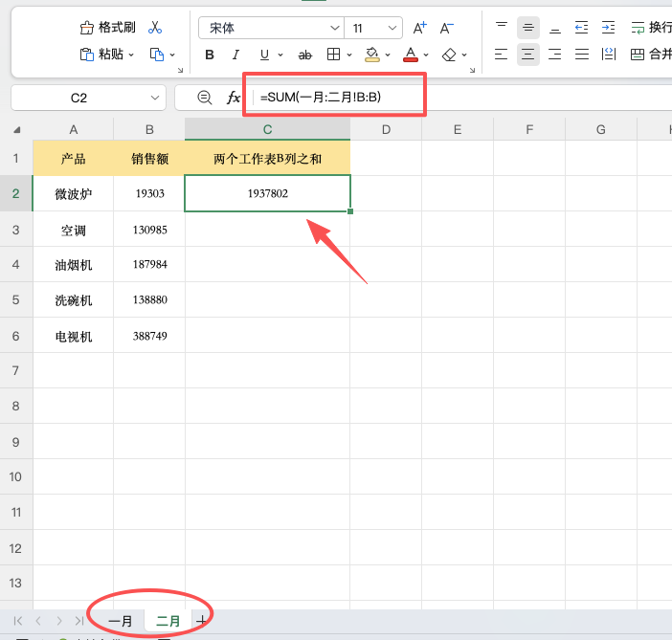Click cell containing 微波炉
672x640 pixels.
point(74,193)
